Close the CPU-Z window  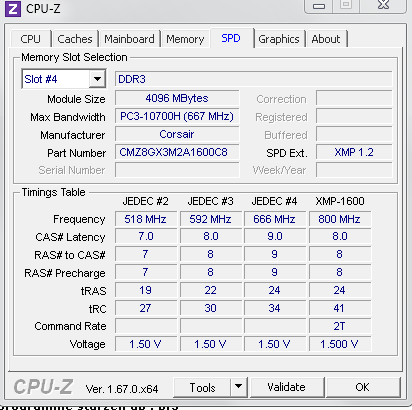pyautogui.click(x=383, y=5)
